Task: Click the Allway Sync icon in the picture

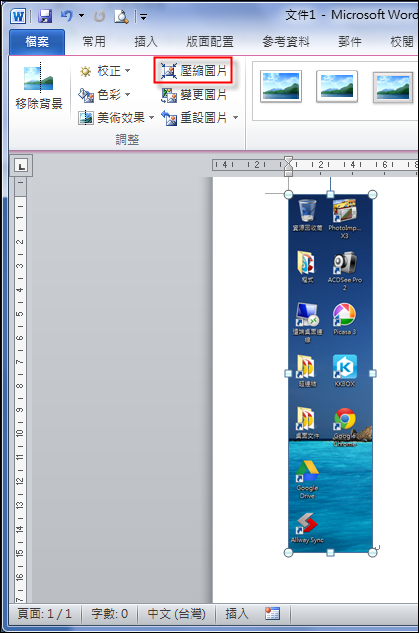Action: click(x=307, y=523)
